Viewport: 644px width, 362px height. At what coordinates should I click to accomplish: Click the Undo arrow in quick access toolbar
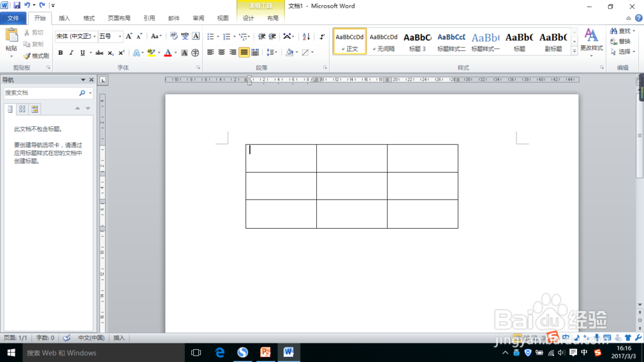[x=27, y=5]
